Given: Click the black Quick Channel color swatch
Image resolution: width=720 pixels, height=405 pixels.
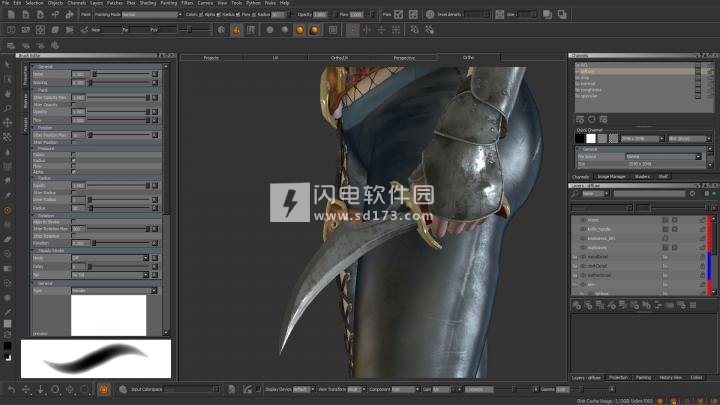Looking at the screenshot, I should pos(580,139).
